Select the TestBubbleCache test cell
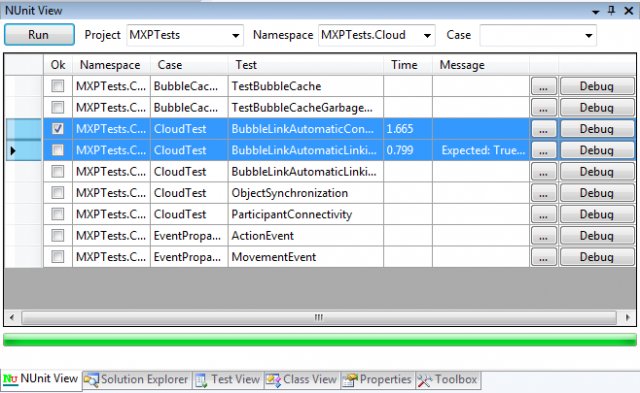This screenshot has height=393, width=640. 306,86
